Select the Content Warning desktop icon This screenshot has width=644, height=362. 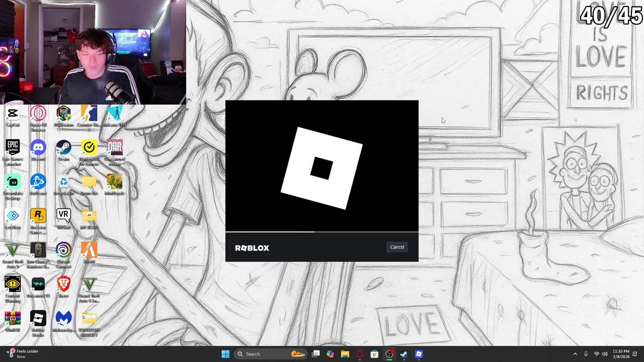coord(13,290)
